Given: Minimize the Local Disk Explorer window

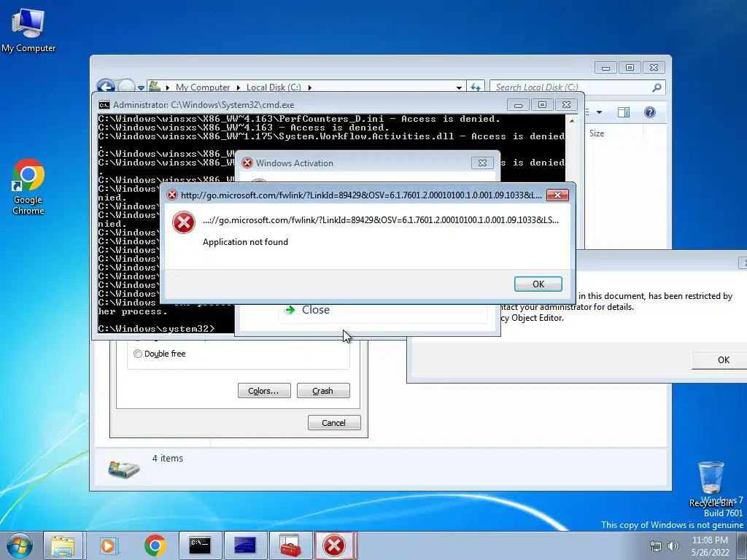Looking at the screenshot, I should pyautogui.click(x=605, y=68).
